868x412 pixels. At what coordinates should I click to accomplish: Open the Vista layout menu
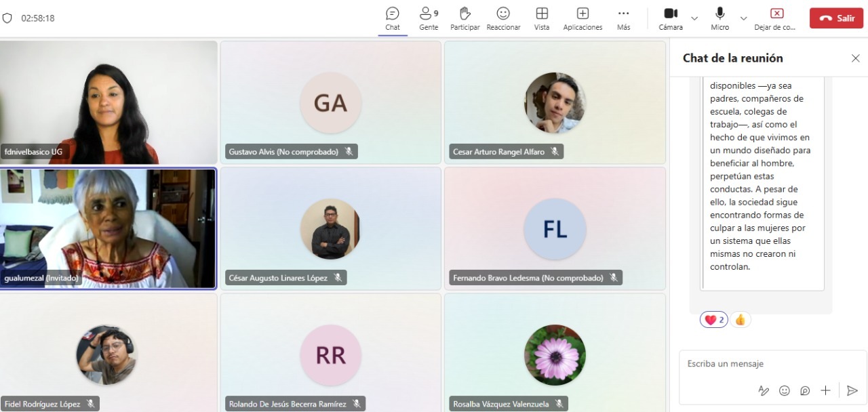pyautogui.click(x=541, y=18)
